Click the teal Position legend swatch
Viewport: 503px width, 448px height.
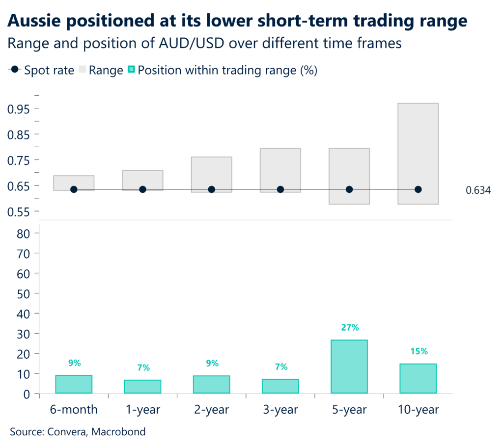tap(130, 70)
